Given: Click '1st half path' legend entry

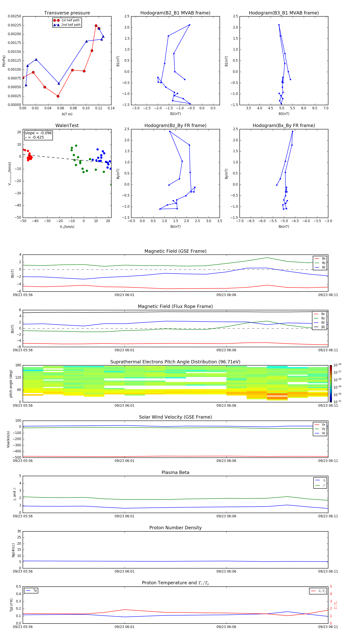Looking at the screenshot, I should pyautogui.click(x=67, y=20).
